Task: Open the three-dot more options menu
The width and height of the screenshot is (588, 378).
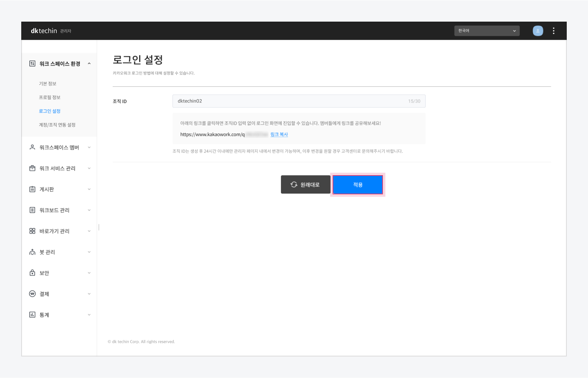Action: pyautogui.click(x=553, y=31)
